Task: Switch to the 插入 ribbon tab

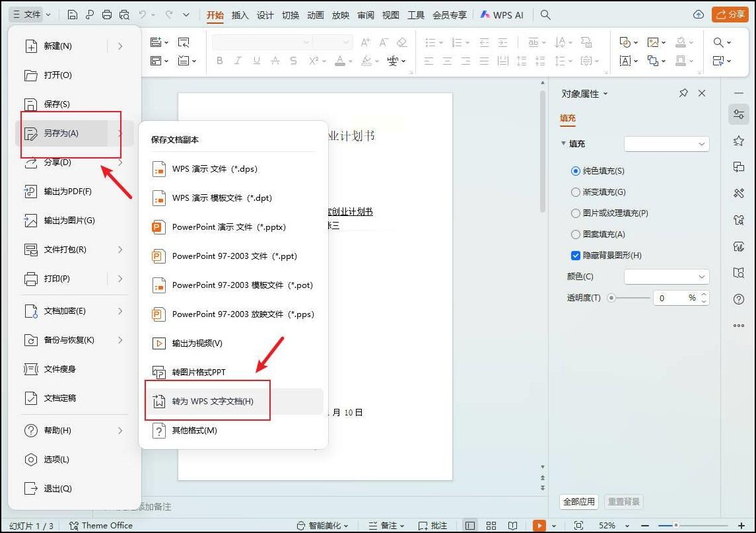Action: coord(240,15)
